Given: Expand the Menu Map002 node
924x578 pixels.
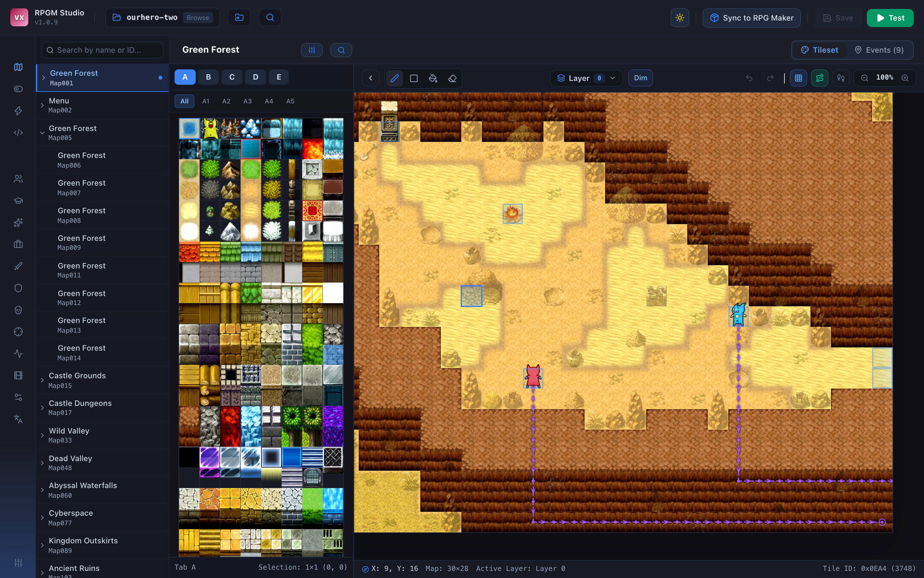Looking at the screenshot, I should pos(42,105).
